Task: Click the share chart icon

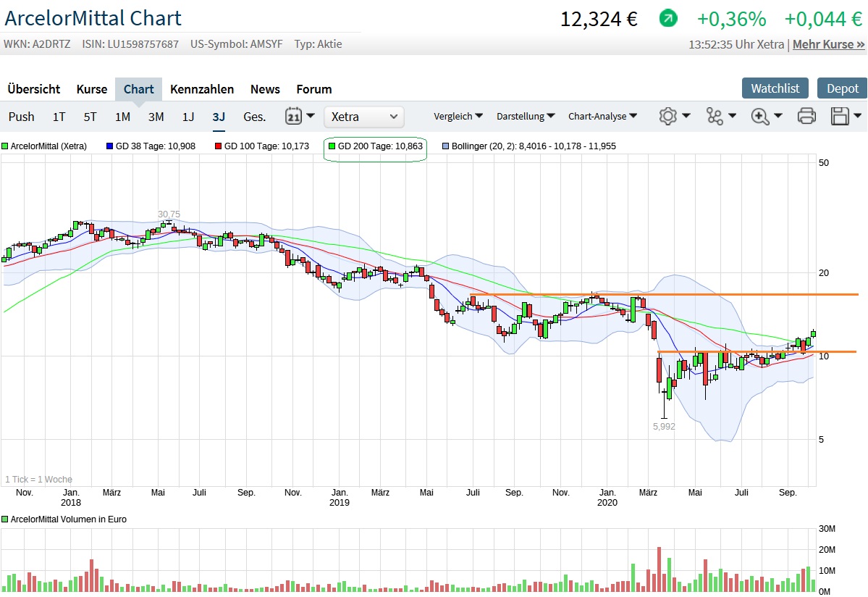Action: 715,116
